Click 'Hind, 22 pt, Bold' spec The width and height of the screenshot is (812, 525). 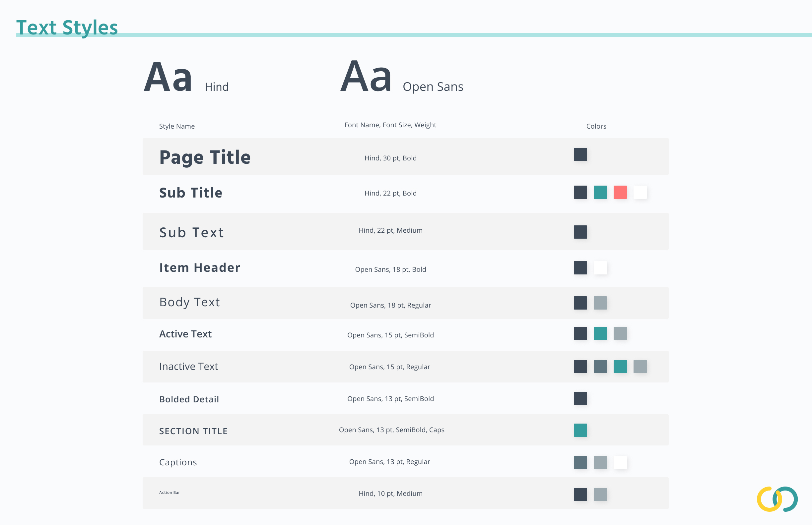[x=391, y=193]
